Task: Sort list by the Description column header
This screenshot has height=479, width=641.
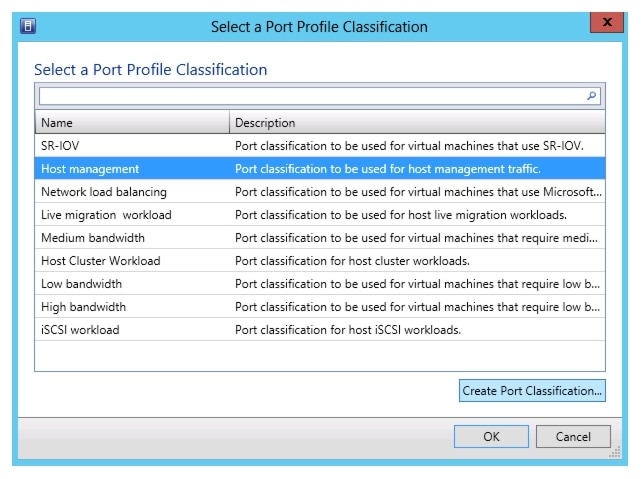Action: [x=416, y=123]
